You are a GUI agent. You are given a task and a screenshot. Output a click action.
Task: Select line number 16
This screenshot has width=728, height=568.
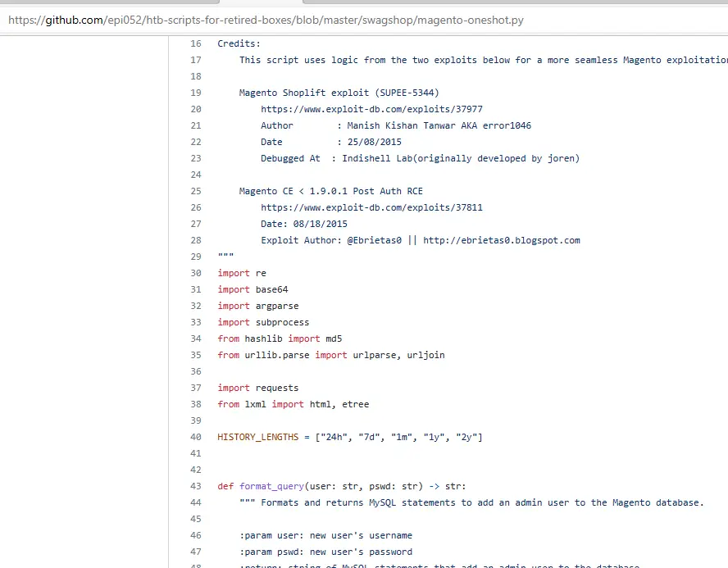pyautogui.click(x=196, y=43)
